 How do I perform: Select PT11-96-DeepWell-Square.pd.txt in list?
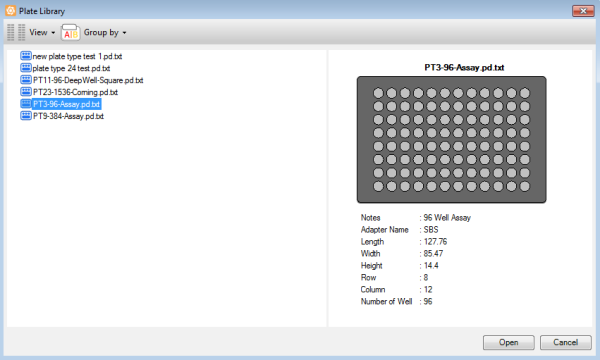(88, 80)
